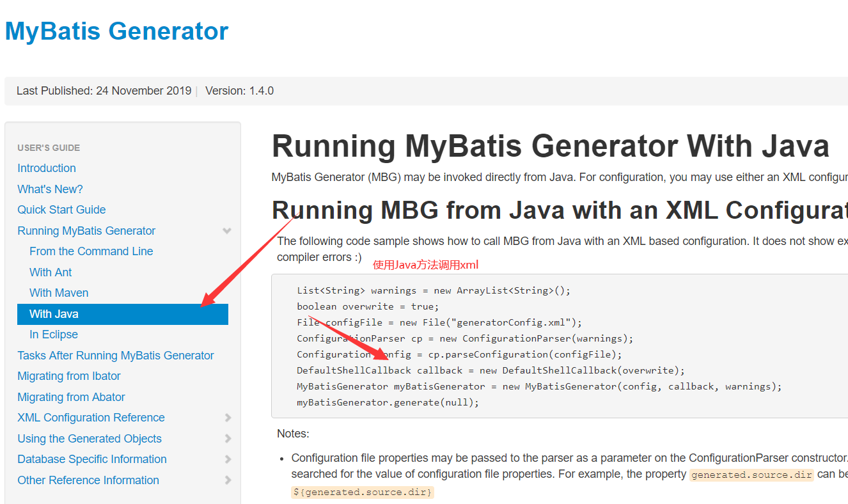Click the DefaultShellCallback code line

pyautogui.click(x=491, y=370)
